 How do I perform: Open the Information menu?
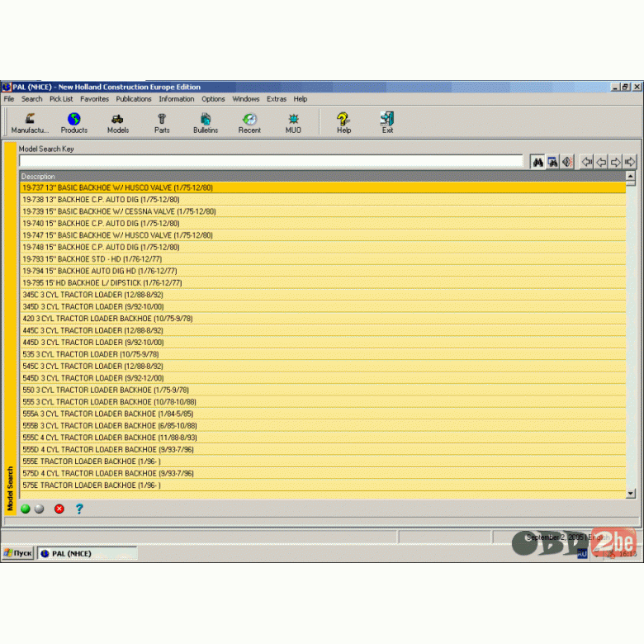click(x=177, y=99)
